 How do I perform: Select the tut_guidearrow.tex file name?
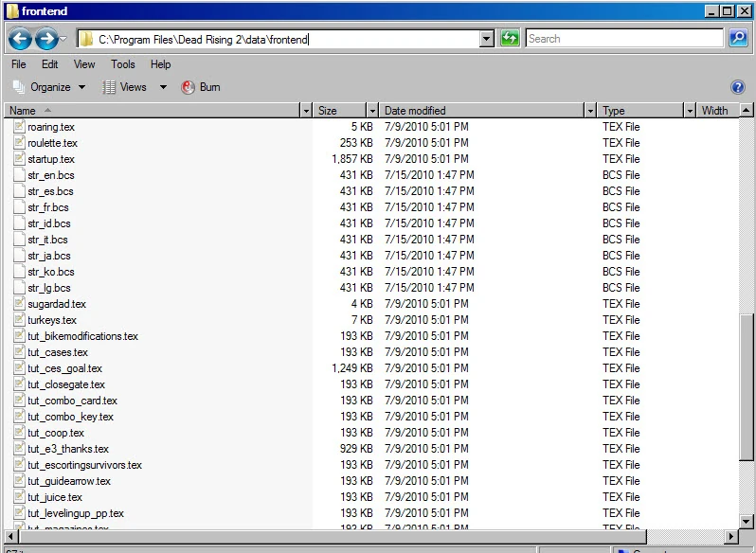69,481
